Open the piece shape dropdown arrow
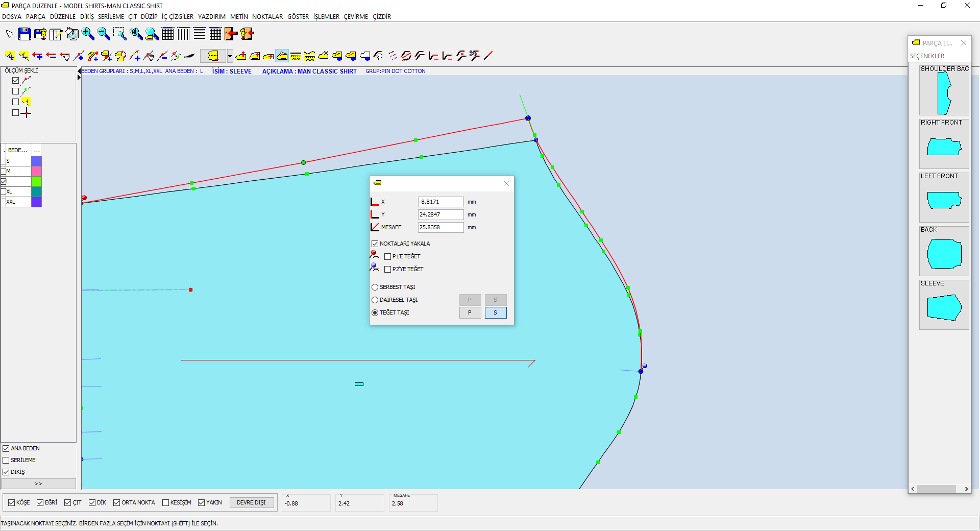The width and height of the screenshot is (980, 531). pyautogui.click(x=230, y=56)
